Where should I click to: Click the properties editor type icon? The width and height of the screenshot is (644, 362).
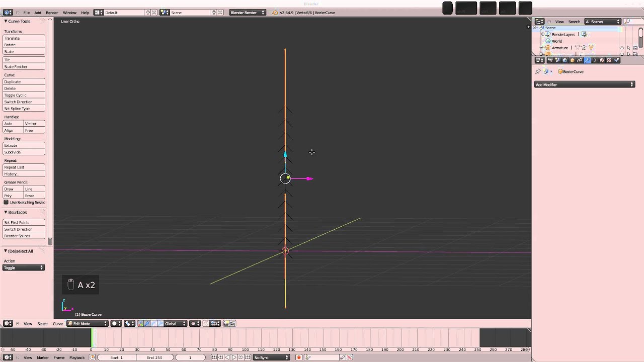coord(539,60)
